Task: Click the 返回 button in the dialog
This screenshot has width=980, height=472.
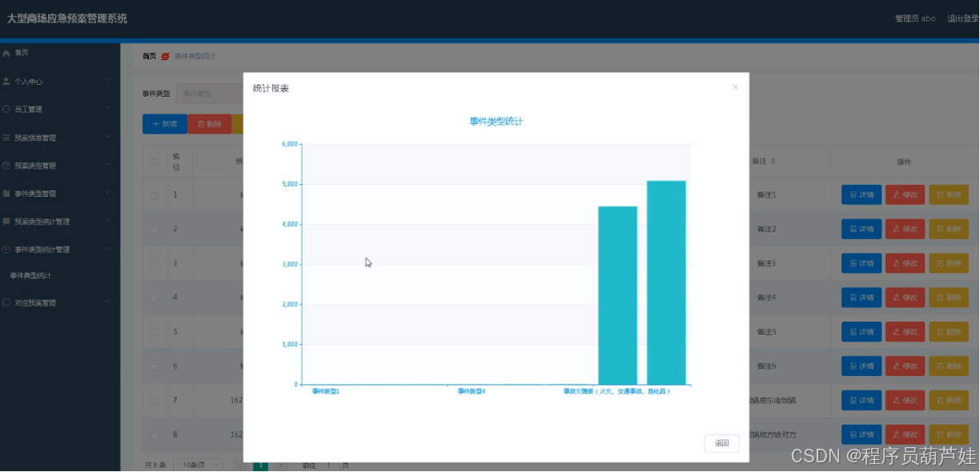Action: tap(721, 443)
